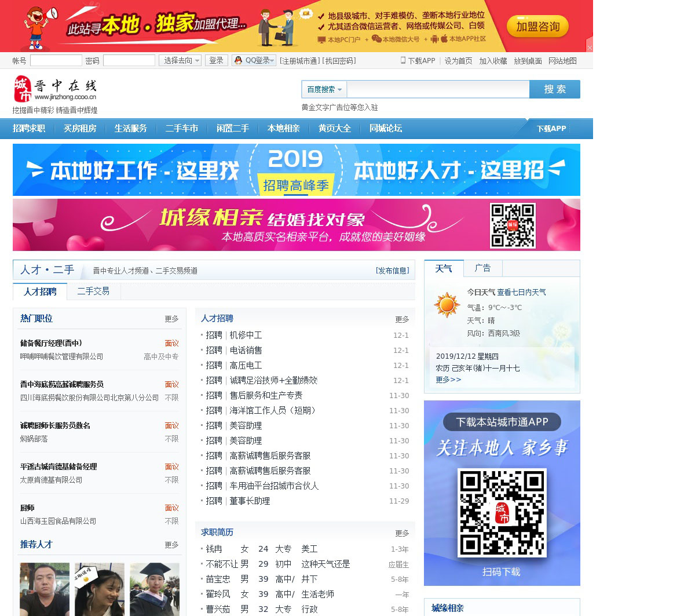The height and width of the screenshot is (616, 695).
Task: Open 黄页大全 in the navigation bar
Action: (x=335, y=129)
